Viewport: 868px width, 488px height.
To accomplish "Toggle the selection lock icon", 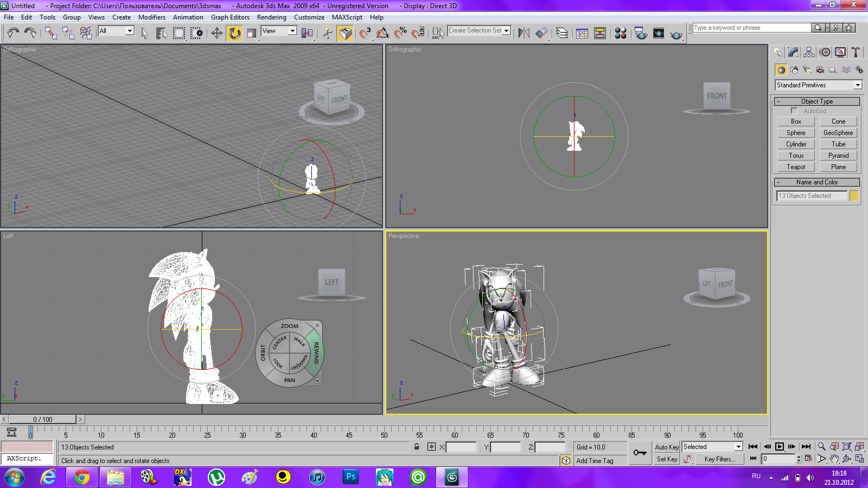I will click(x=417, y=447).
